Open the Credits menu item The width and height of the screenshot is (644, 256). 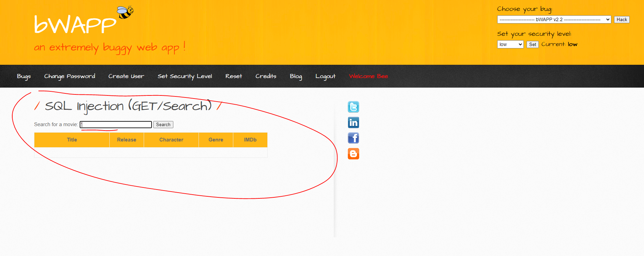266,76
